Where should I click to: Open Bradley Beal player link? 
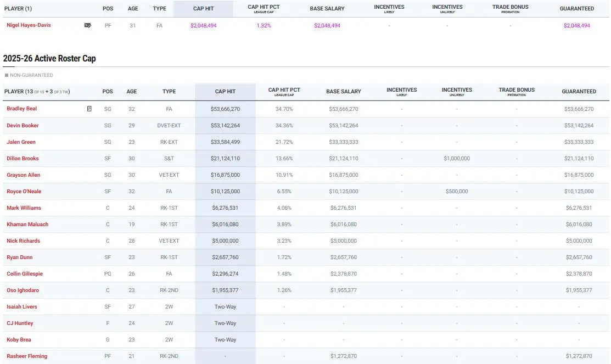click(21, 109)
